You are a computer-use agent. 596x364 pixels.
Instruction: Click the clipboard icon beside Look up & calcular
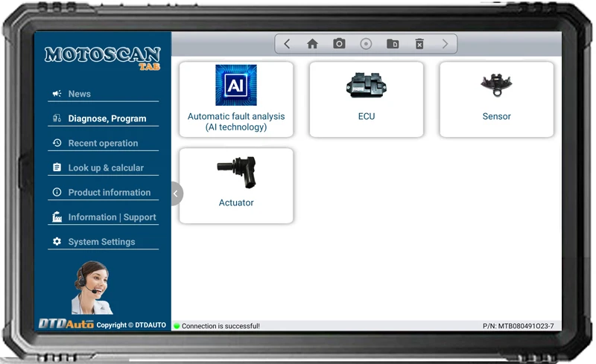pos(57,167)
